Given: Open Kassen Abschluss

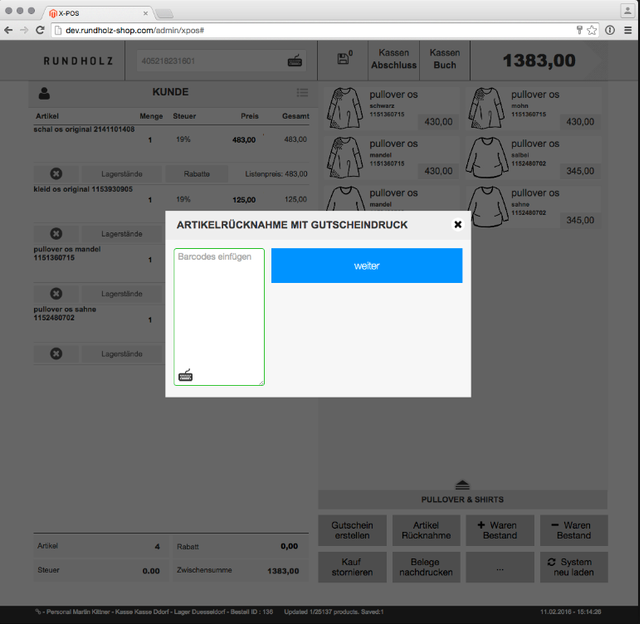Looking at the screenshot, I should click(x=393, y=59).
